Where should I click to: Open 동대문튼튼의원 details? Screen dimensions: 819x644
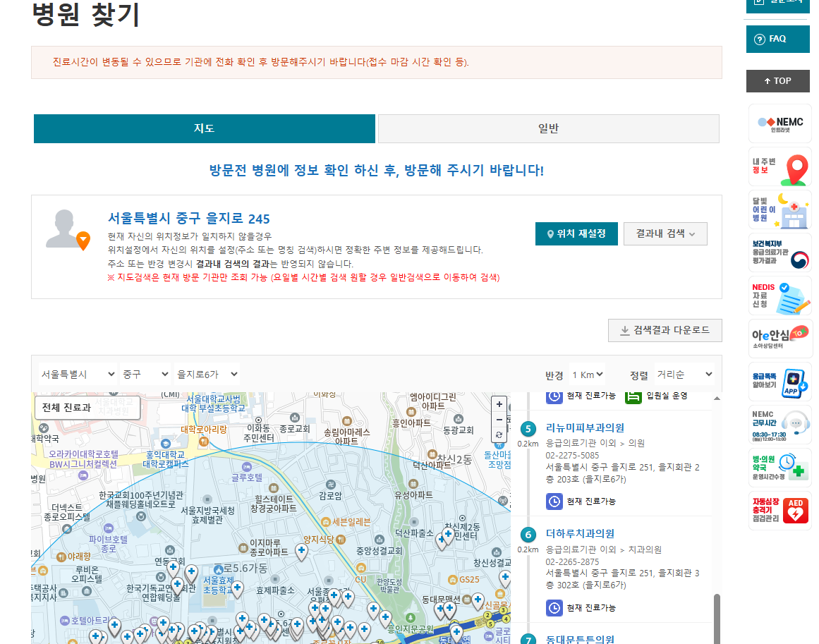(580, 639)
